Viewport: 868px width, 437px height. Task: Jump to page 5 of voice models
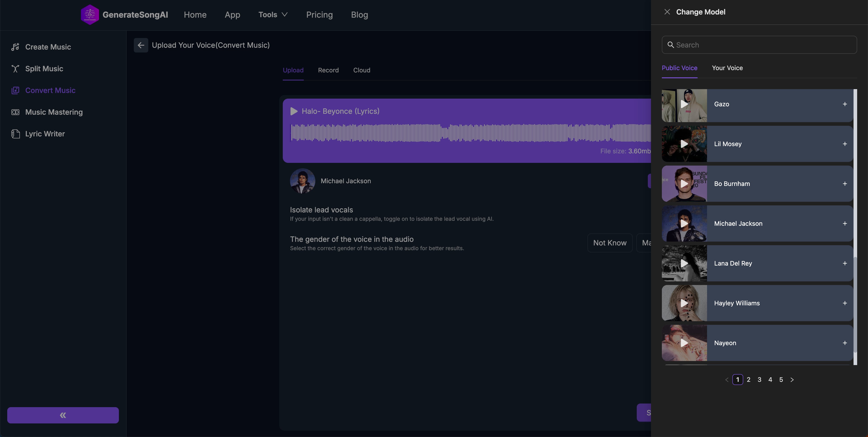coord(781,380)
